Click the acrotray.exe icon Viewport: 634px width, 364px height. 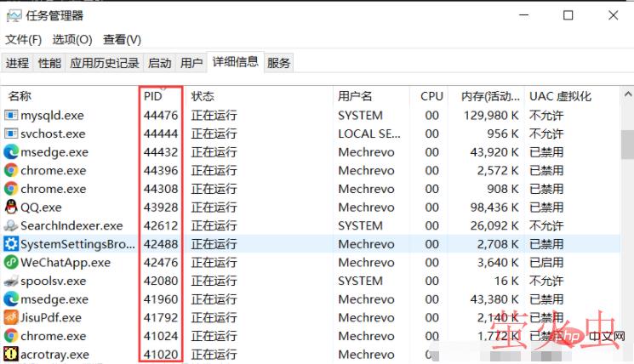point(11,355)
